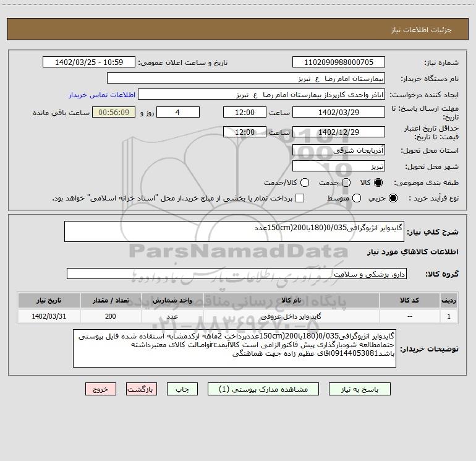Select the متوسط purchase type radio
Image resolution: width=476 pixels, height=461 pixels.
pyautogui.click(x=357, y=198)
